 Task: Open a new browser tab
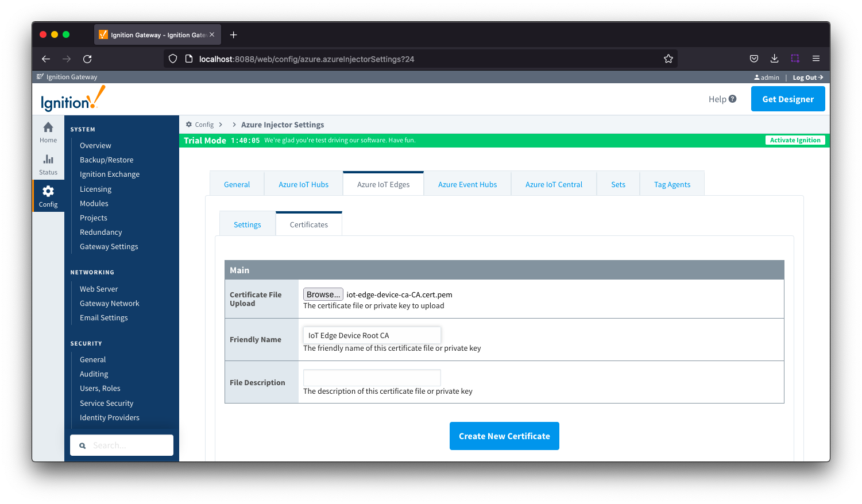233,35
